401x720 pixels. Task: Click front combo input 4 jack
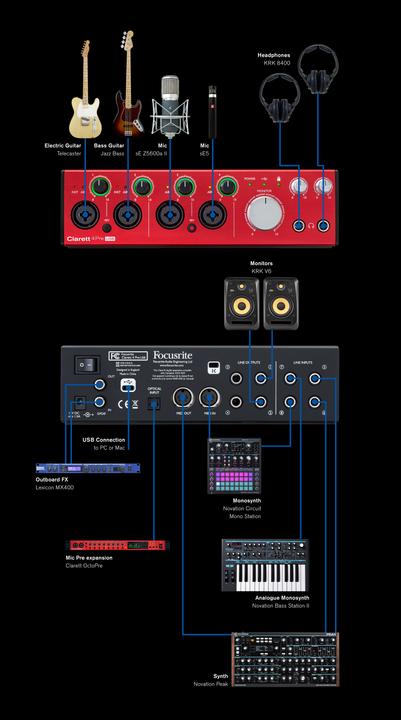[x=213, y=215]
